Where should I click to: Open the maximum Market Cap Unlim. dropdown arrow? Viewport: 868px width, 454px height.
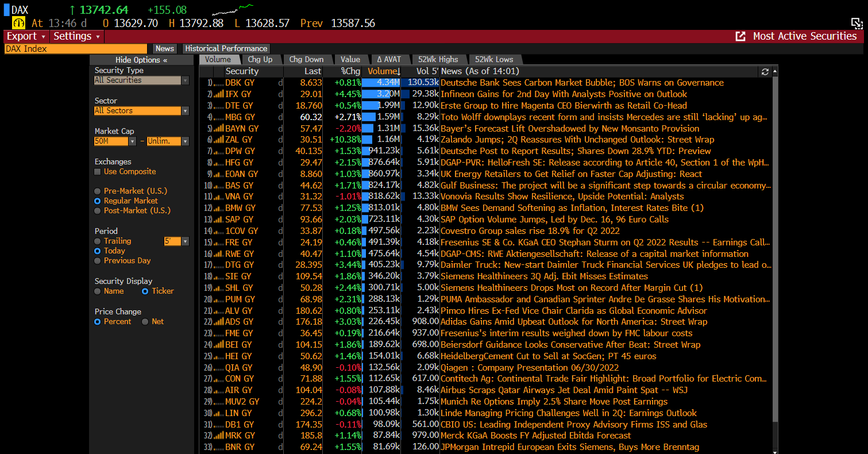185,141
